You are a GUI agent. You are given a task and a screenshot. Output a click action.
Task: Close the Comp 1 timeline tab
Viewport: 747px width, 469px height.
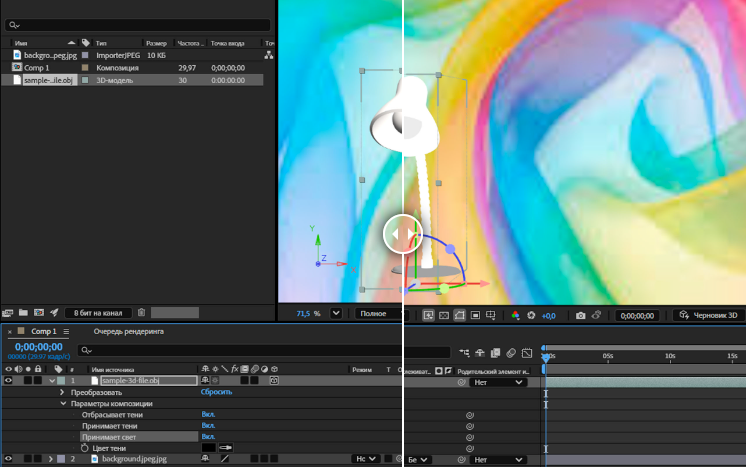[x=10, y=332]
